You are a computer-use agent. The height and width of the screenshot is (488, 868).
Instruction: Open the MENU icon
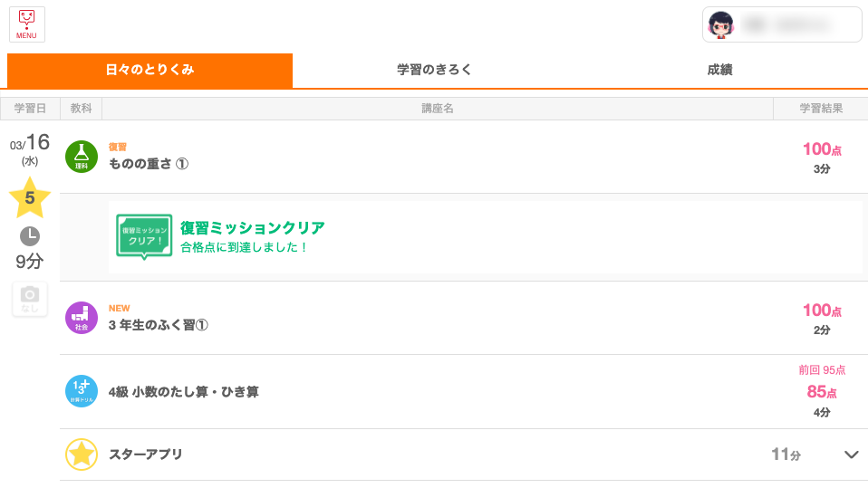pyautogui.click(x=27, y=24)
